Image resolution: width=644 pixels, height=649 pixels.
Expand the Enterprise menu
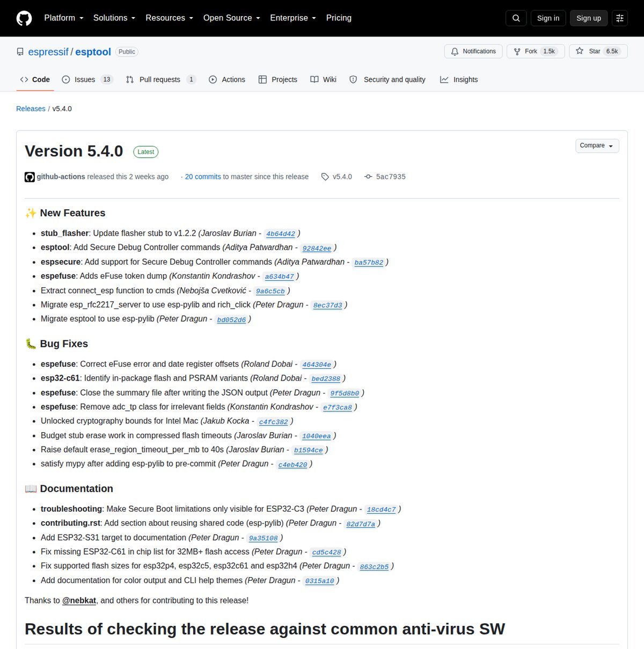293,18
